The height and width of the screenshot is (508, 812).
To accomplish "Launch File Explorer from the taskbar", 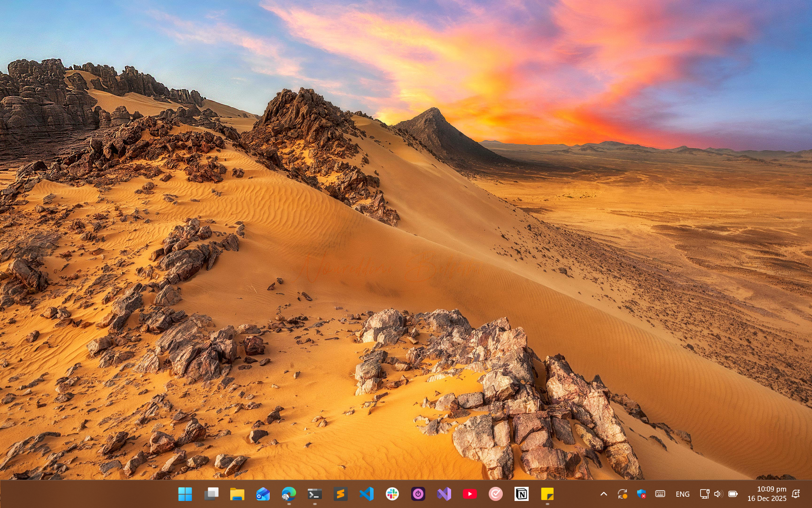I will click(x=237, y=494).
